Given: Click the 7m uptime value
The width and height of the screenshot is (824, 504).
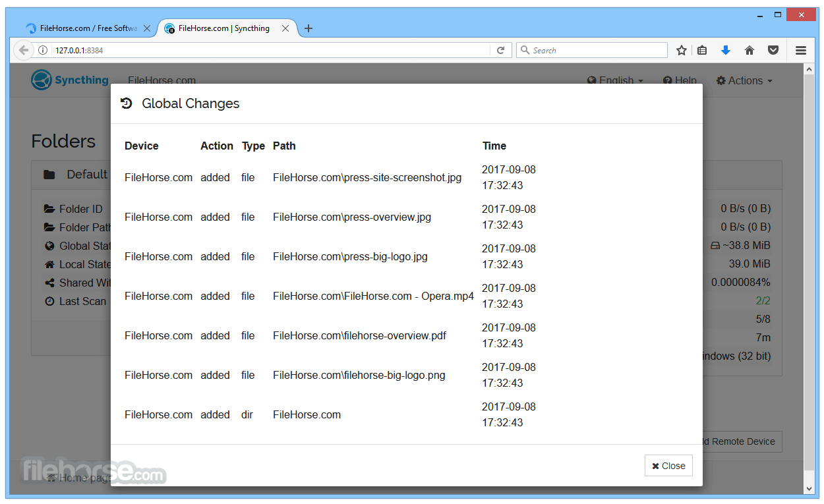Looking at the screenshot, I should pos(763,337).
